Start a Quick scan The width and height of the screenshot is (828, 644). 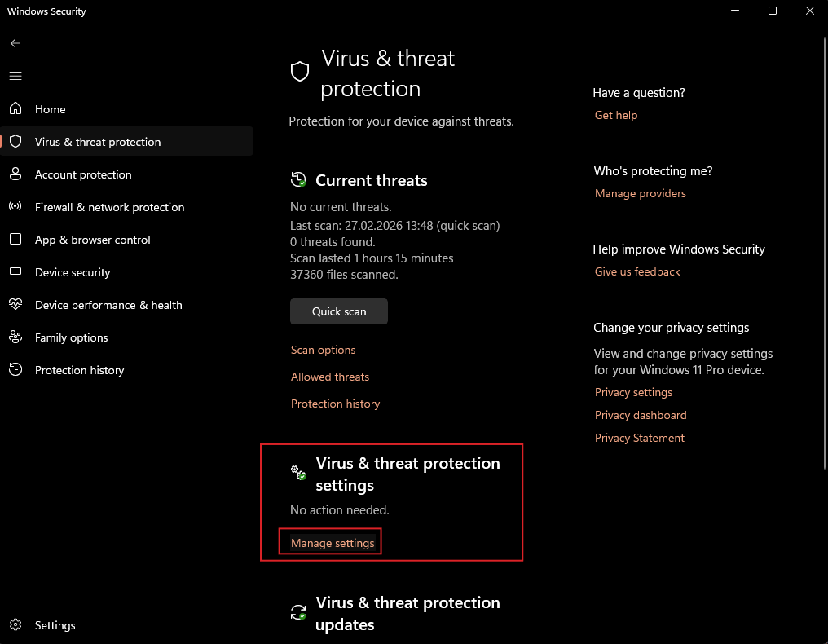click(x=339, y=311)
